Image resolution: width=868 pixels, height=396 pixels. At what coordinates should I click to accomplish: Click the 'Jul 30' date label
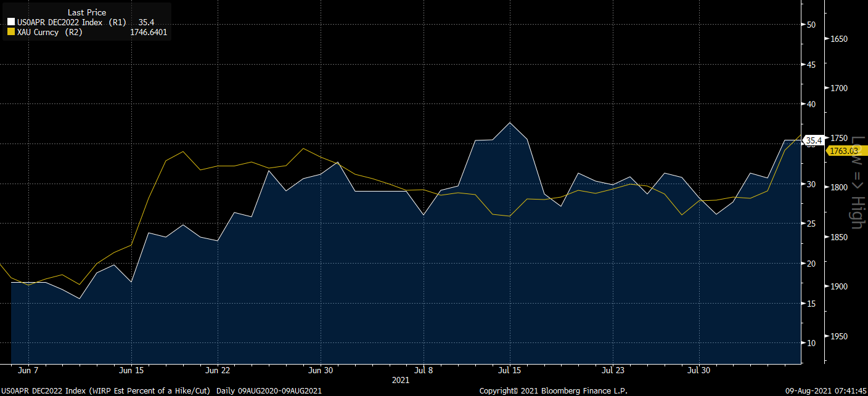click(699, 371)
